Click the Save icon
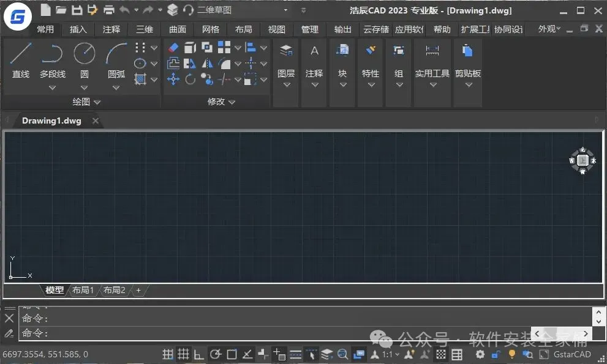 tap(77, 10)
